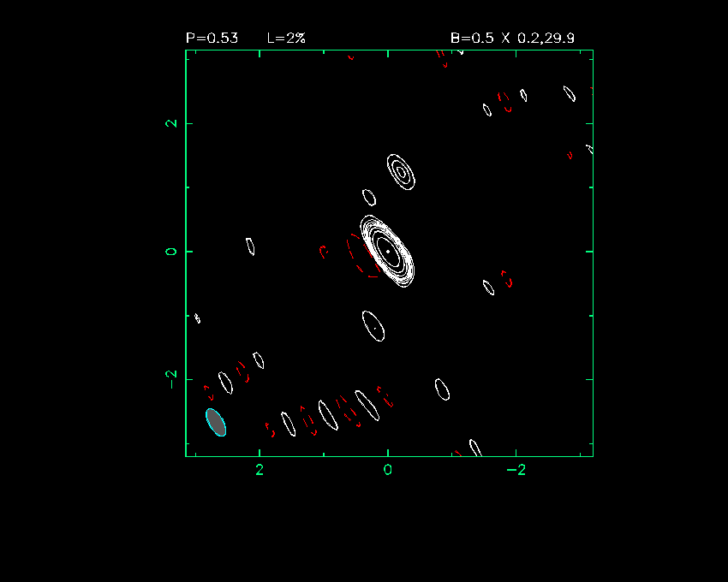The width and height of the screenshot is (728, 582).
Task: Click the center dot of the main source
Action: point(388,252)
